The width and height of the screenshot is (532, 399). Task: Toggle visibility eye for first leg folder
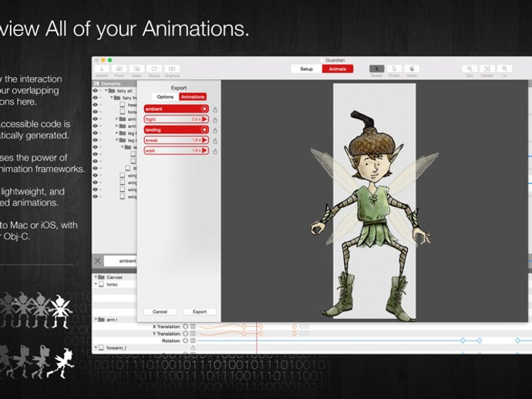point(96,133)
